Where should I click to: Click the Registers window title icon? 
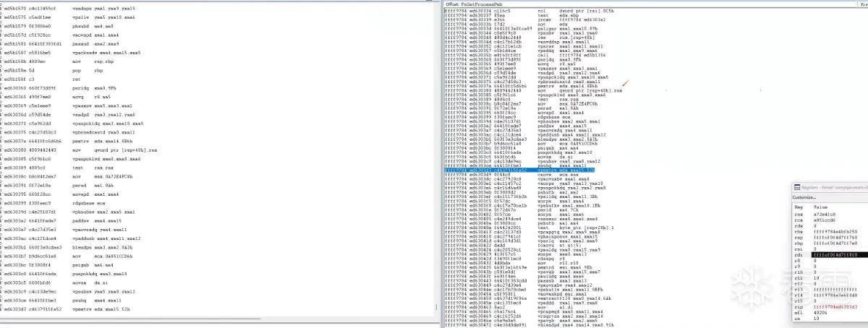pos(798,186)
